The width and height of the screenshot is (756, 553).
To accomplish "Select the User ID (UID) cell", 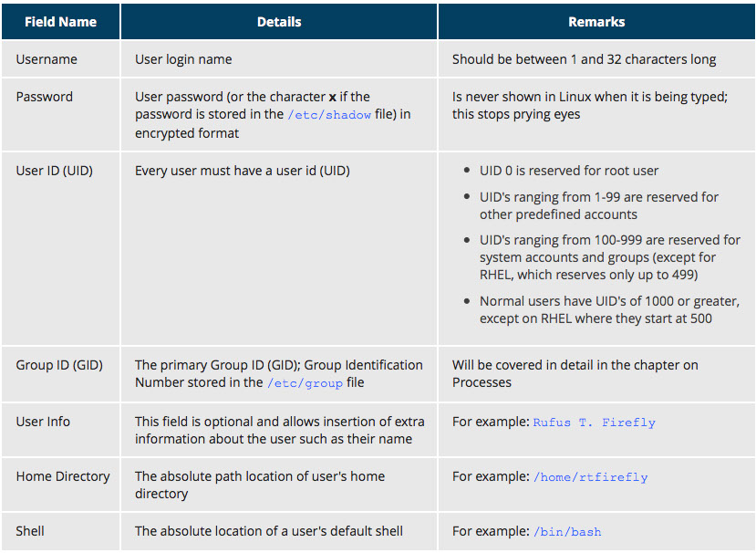I will click(55, 170).
